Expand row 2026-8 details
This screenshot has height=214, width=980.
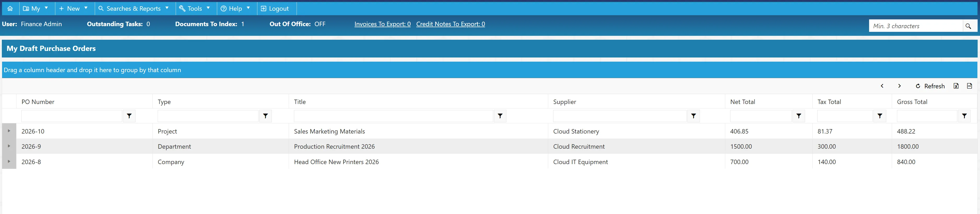[x=9, y=161]
